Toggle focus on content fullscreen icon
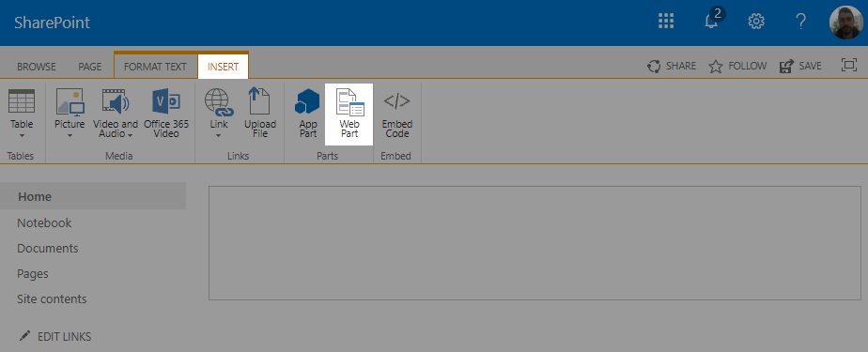The image size is (868, 352). [848, 66]
